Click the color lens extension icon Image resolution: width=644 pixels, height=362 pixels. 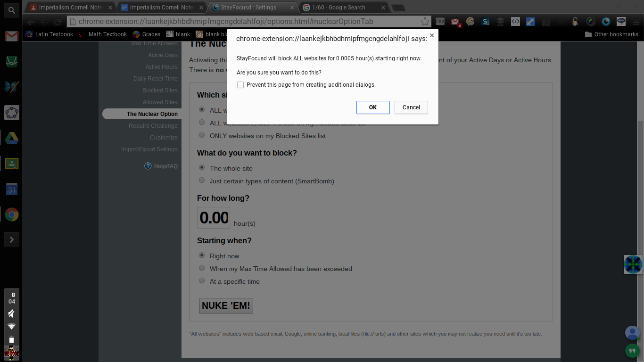591,21
